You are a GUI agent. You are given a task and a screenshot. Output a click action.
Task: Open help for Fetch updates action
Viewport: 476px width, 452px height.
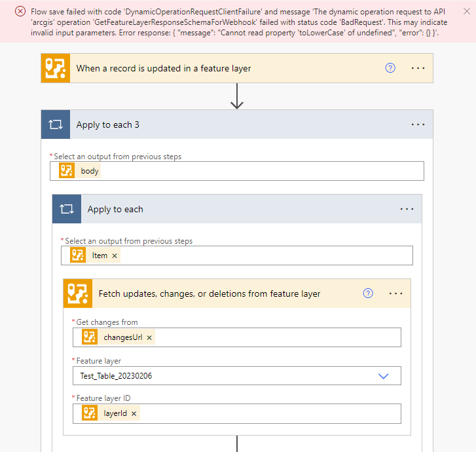368,293
